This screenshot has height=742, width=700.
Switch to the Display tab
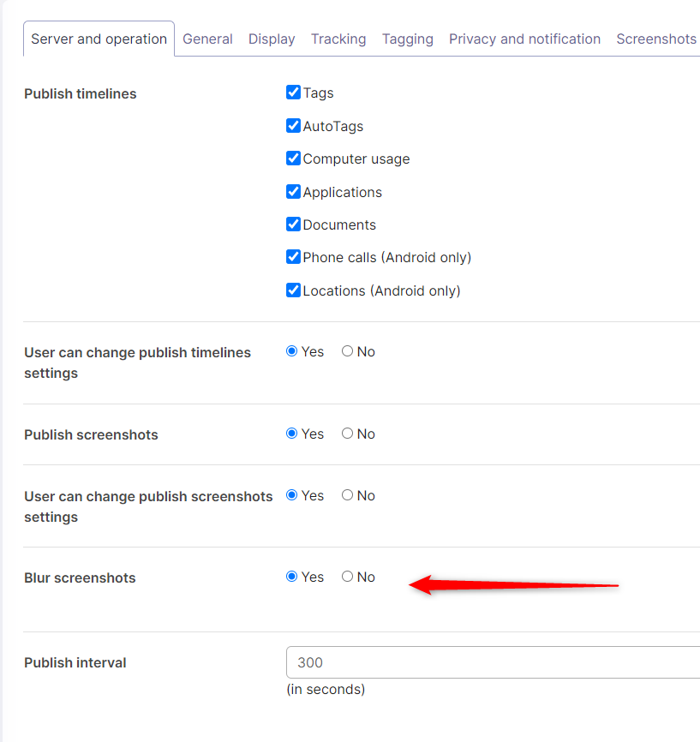(272, 39)
